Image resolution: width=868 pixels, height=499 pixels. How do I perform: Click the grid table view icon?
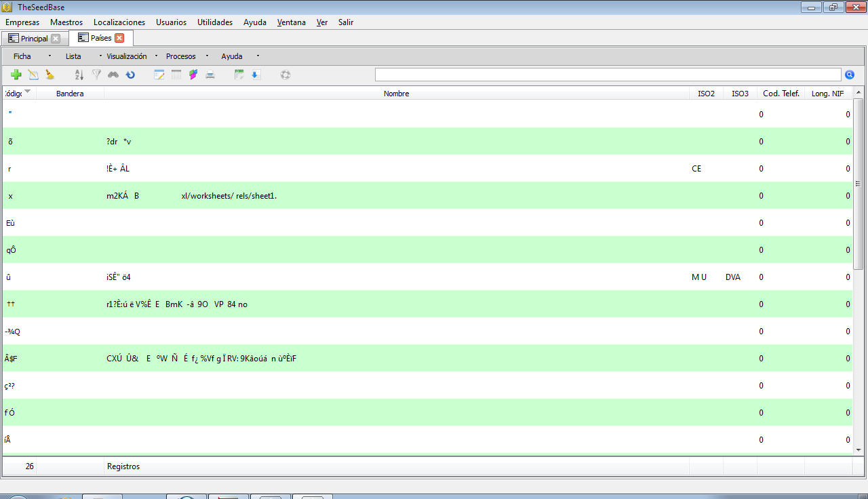[x=176, y=75]
